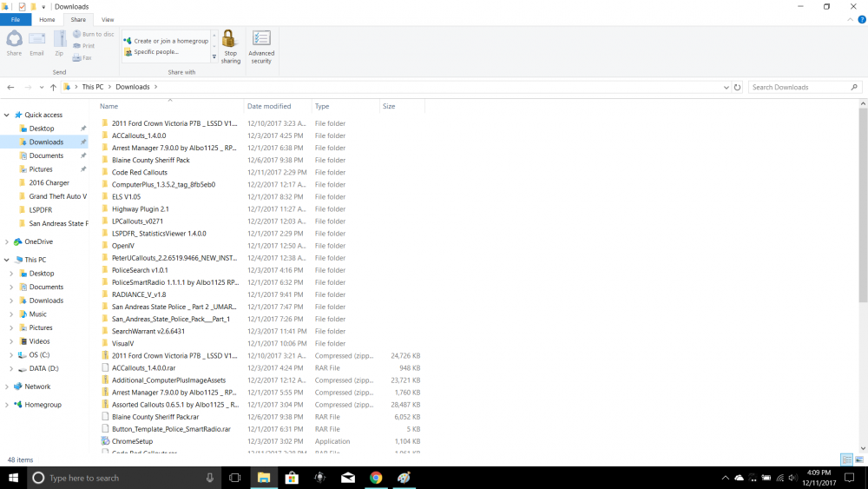Collapse the This PC tree node
Viewport: 868px width, 489px height.
click(7, 260)
